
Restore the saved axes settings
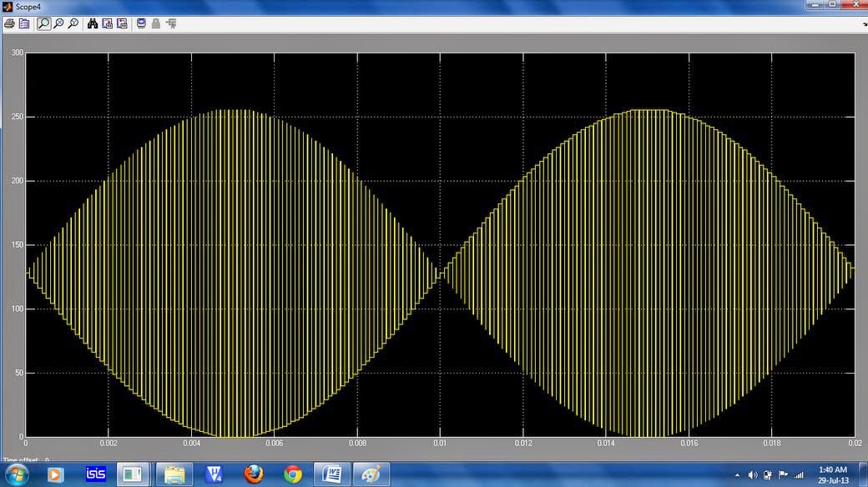(x=123, y=23)
